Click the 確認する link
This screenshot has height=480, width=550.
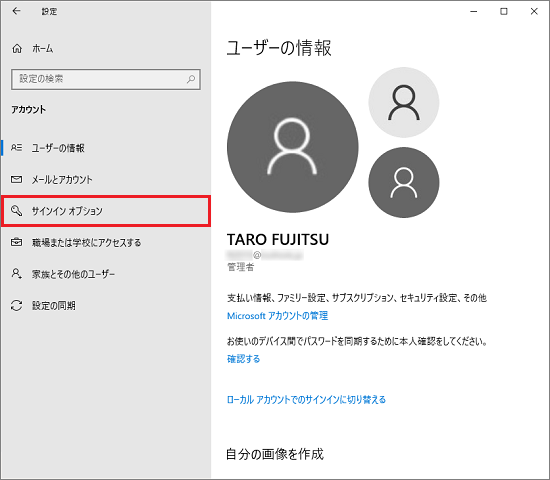[x=243, y=359]
